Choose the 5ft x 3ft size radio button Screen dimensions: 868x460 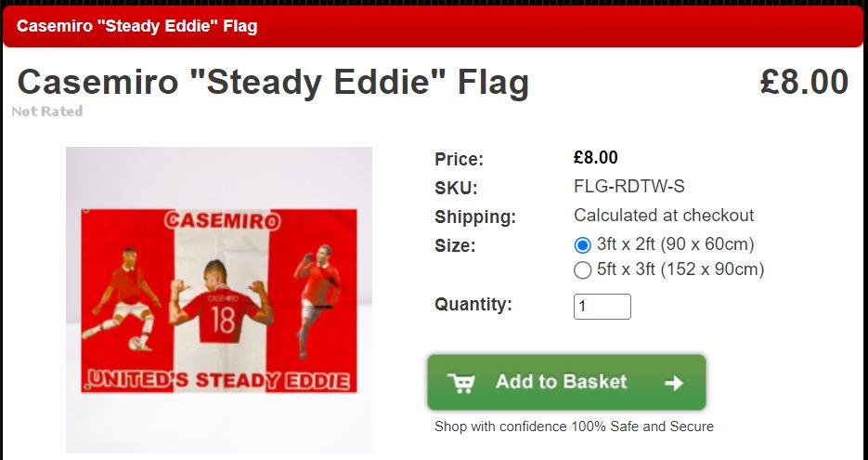tap(583, 270)
